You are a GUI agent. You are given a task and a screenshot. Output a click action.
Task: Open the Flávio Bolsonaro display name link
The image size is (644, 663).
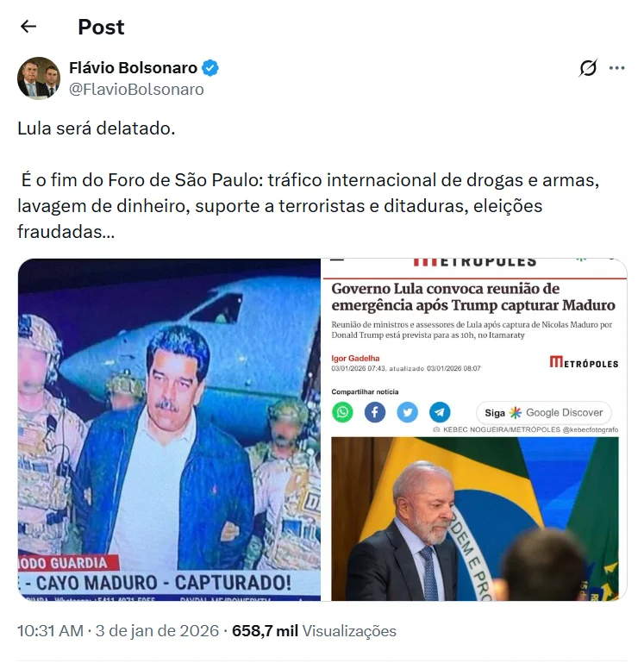click(x=134, y=67)
